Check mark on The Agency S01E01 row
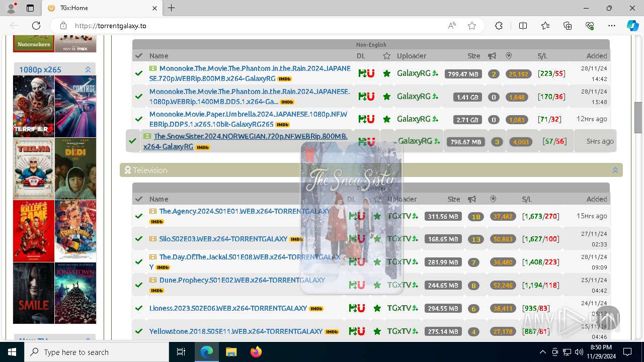Viewport: 644px width, 362px height. click(139, 216)
